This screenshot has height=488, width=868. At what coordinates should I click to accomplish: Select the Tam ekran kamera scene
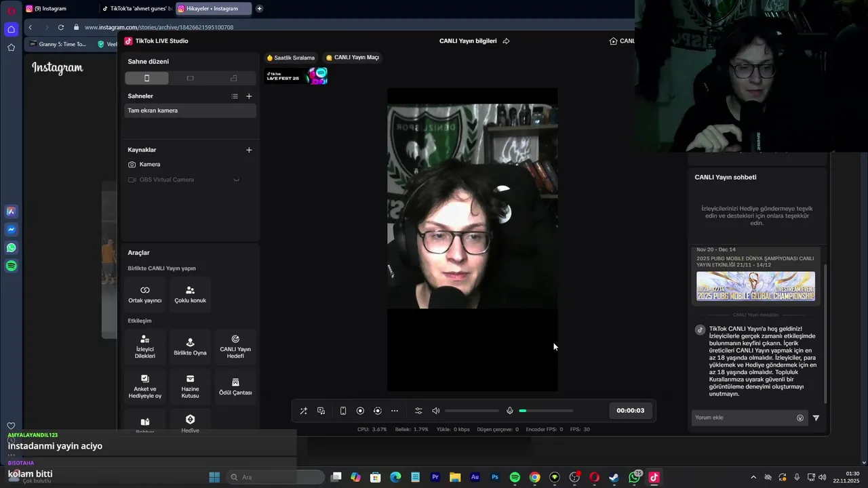point(190,110)
